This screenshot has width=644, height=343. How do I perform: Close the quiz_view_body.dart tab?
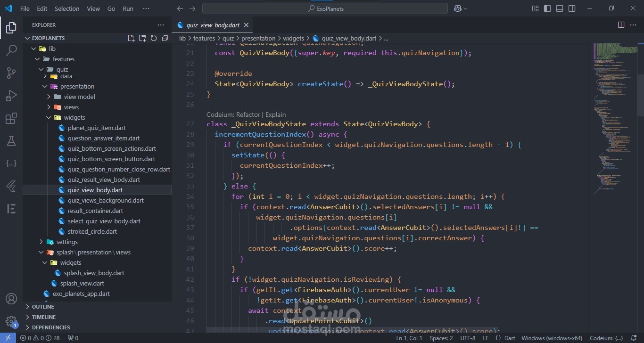point(246,25)
